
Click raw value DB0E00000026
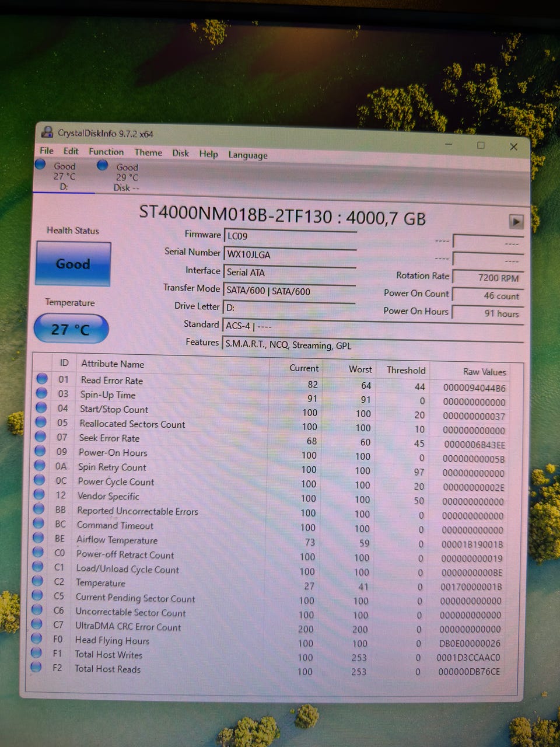[x=470, y=644]
